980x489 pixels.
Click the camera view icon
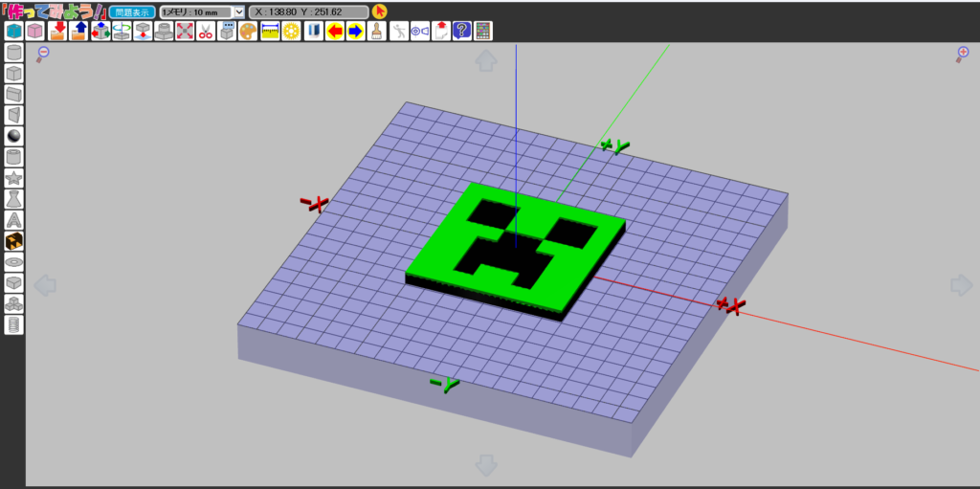click(420, 32)
